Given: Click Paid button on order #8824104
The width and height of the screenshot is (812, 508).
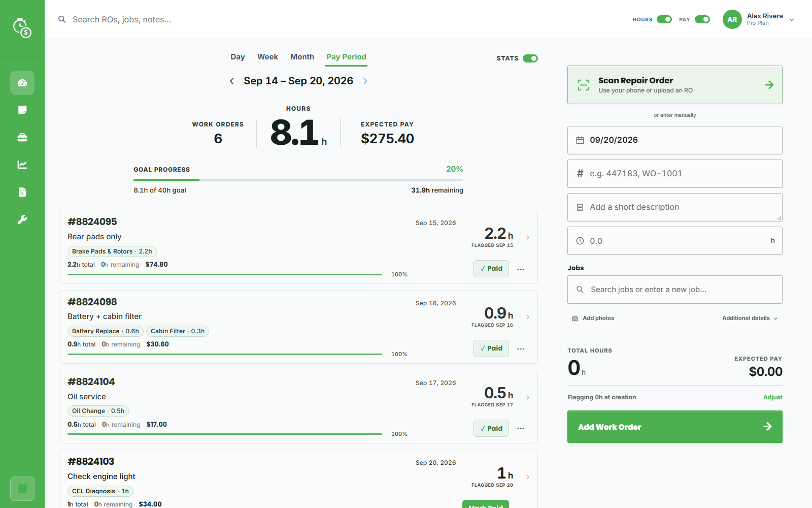Looking at the screenshot, I should (491, 429).
